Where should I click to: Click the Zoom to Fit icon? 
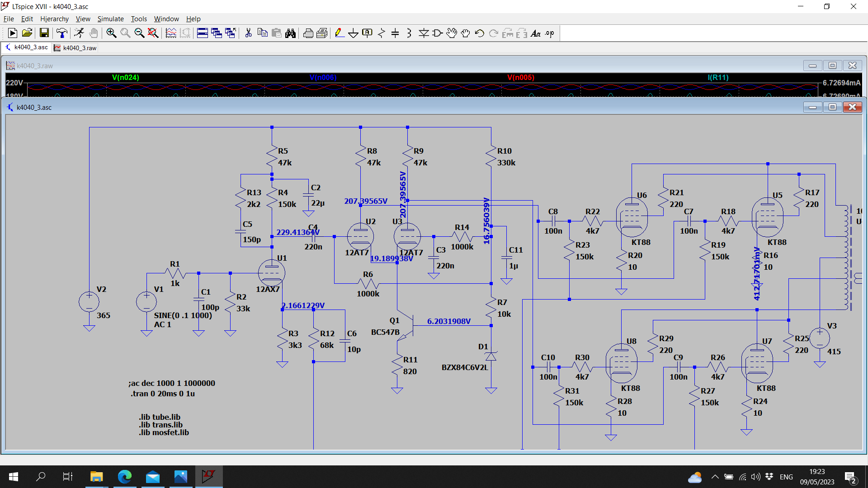click(x=153, y=33)
